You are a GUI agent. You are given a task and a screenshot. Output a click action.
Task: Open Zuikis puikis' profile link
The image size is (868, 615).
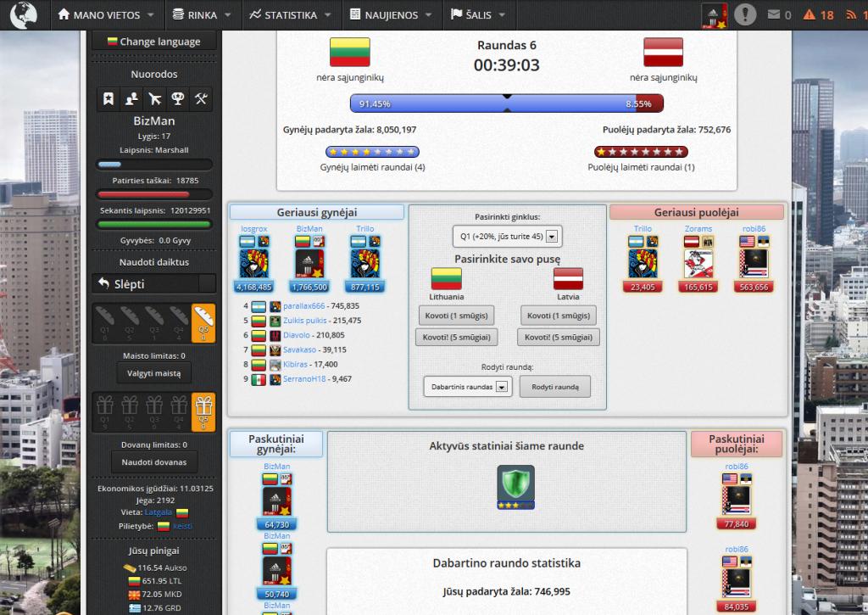coord(305,321)
